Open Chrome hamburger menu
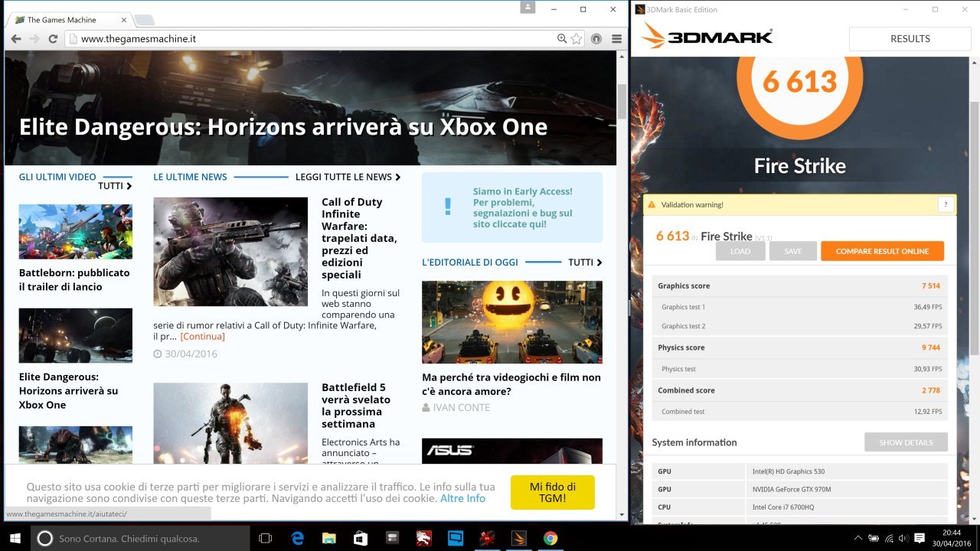Screen dimensions: 980x551 (x=616, y=38)
